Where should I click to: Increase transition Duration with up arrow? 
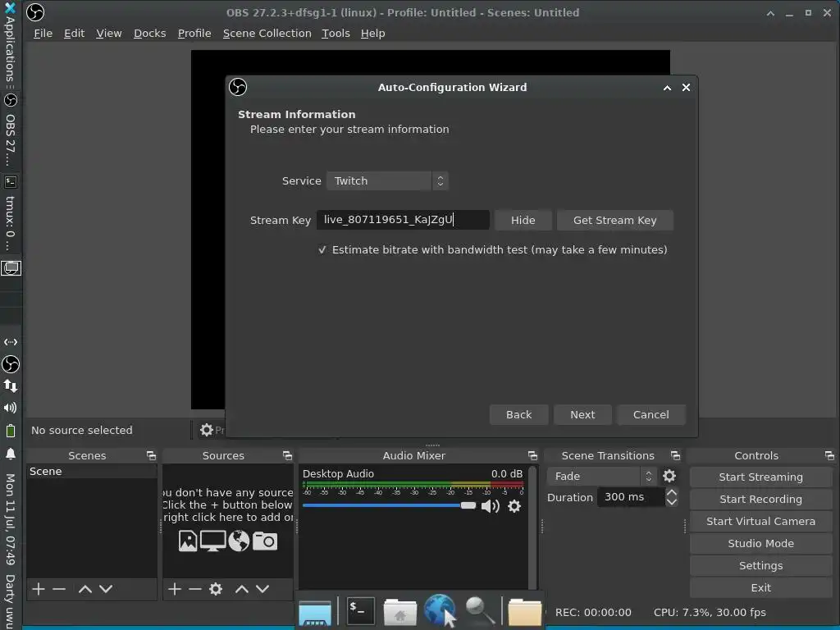pos(672,492)
